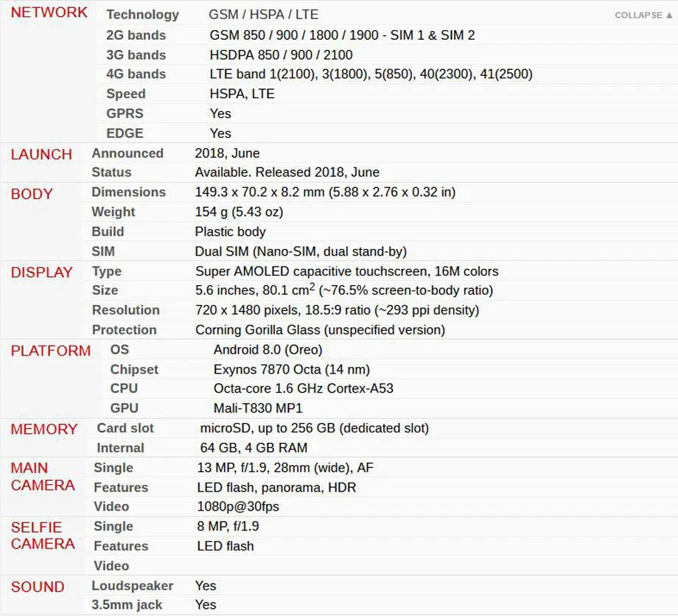Click the Announced label
678x616 pixels.
[x=127, y=153]
